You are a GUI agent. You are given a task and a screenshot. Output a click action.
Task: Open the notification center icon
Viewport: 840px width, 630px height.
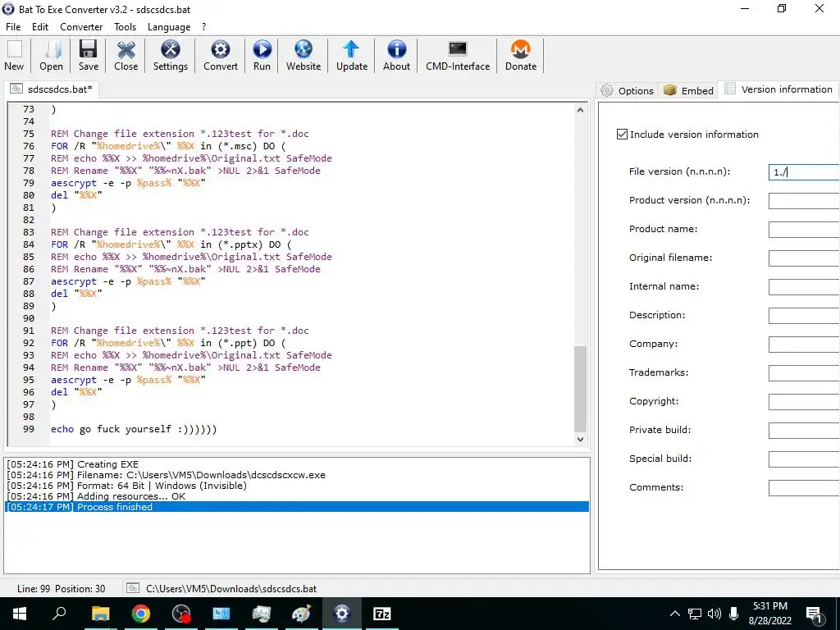pos(814,615)
